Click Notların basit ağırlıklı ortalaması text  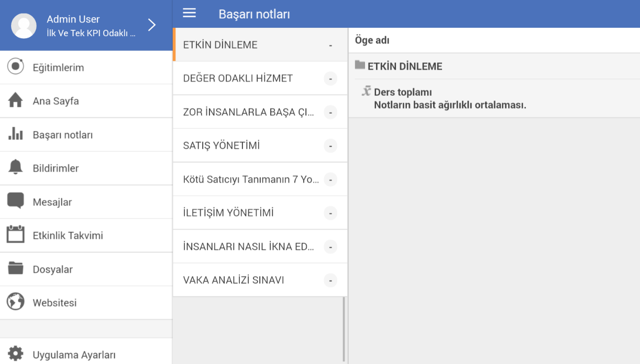click(450, 105)
